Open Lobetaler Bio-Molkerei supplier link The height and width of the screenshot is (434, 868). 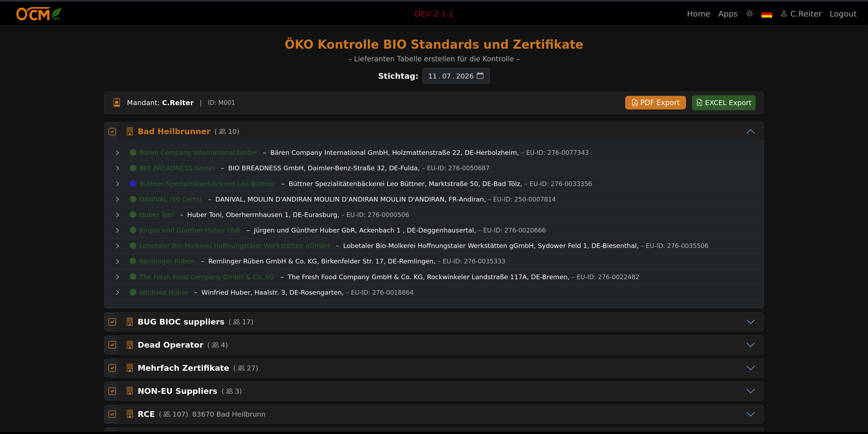pyautogui.click(x=234, y=246)
